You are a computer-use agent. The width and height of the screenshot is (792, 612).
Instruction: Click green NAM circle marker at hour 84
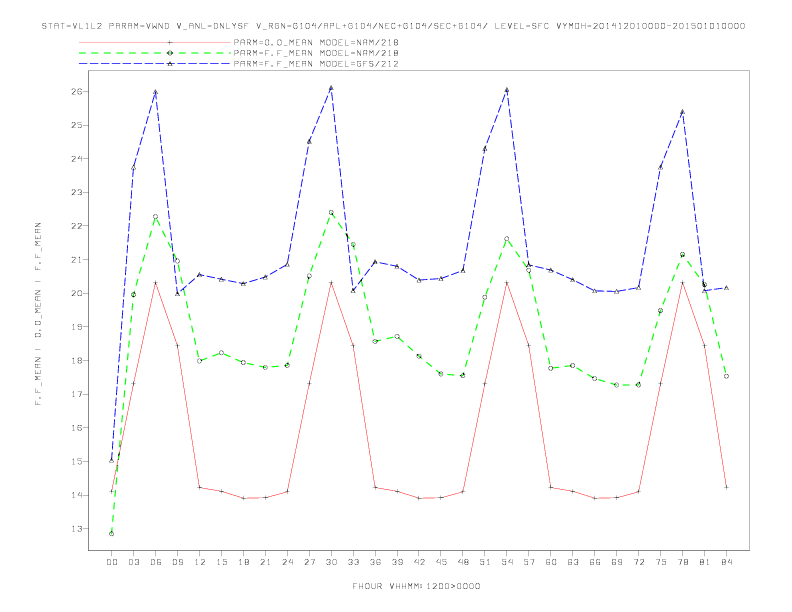coord(726,376)
